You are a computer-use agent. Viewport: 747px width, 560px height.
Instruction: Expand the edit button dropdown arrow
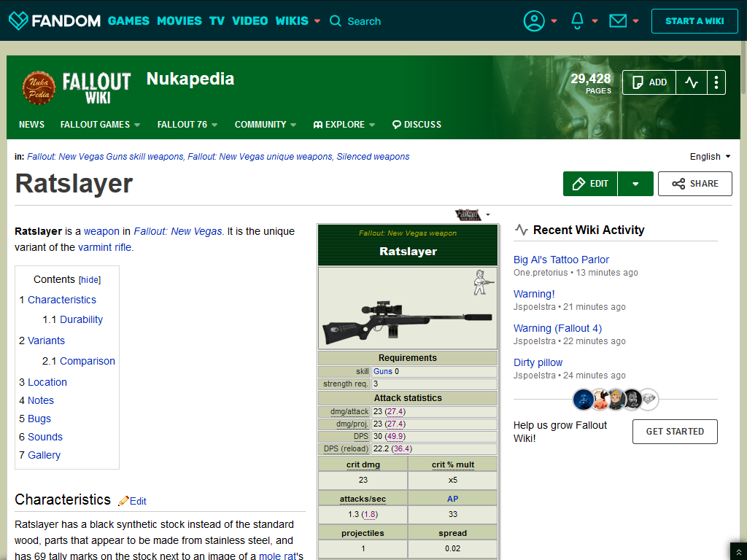pyautogui.click(x=635, y=184)
